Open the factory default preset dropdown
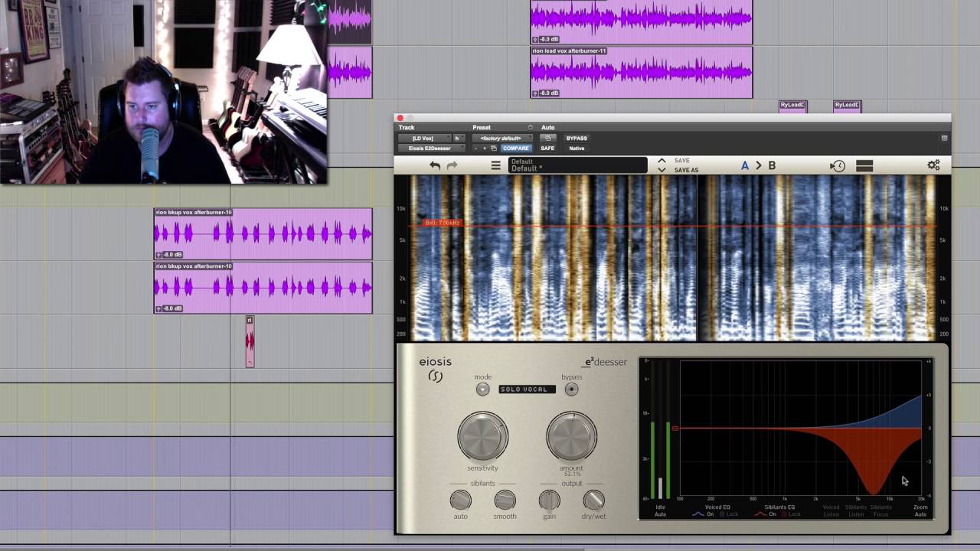This screenshot has height=551, width=980. click(x=501, y=139)
